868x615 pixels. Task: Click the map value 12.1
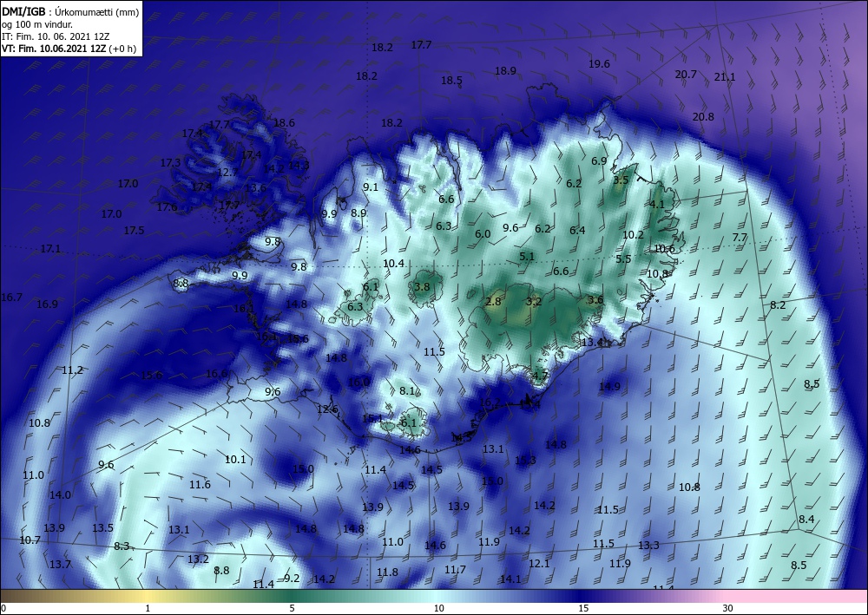click(539, 564)
